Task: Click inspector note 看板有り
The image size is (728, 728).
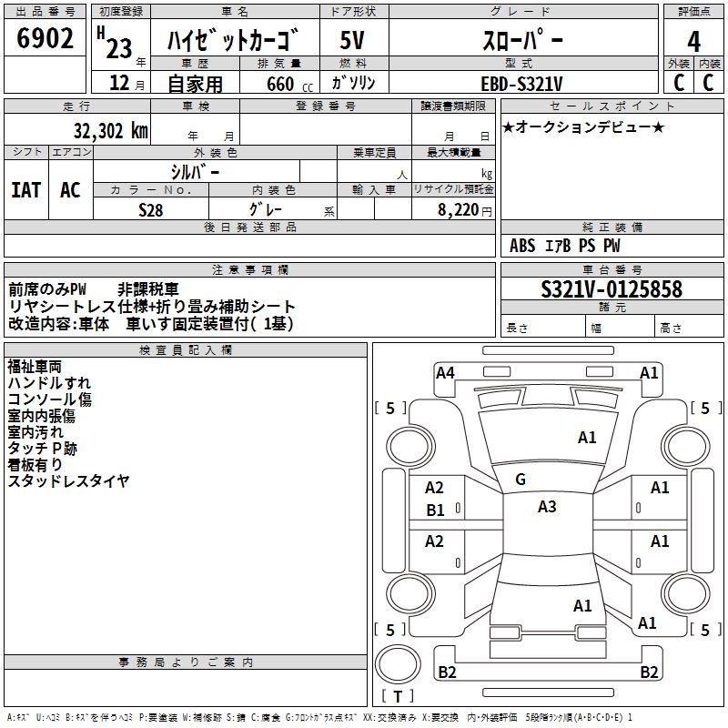Action: pos(35,464)
